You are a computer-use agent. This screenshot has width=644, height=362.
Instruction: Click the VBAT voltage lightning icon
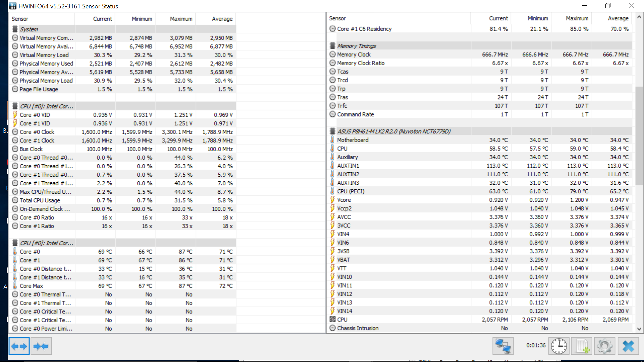(x=332, y=259)
